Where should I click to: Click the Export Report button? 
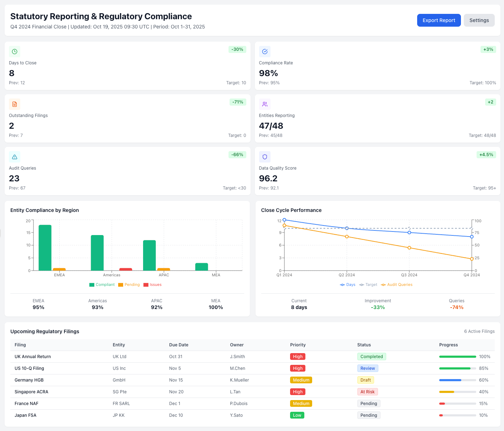tap(439, 20)
